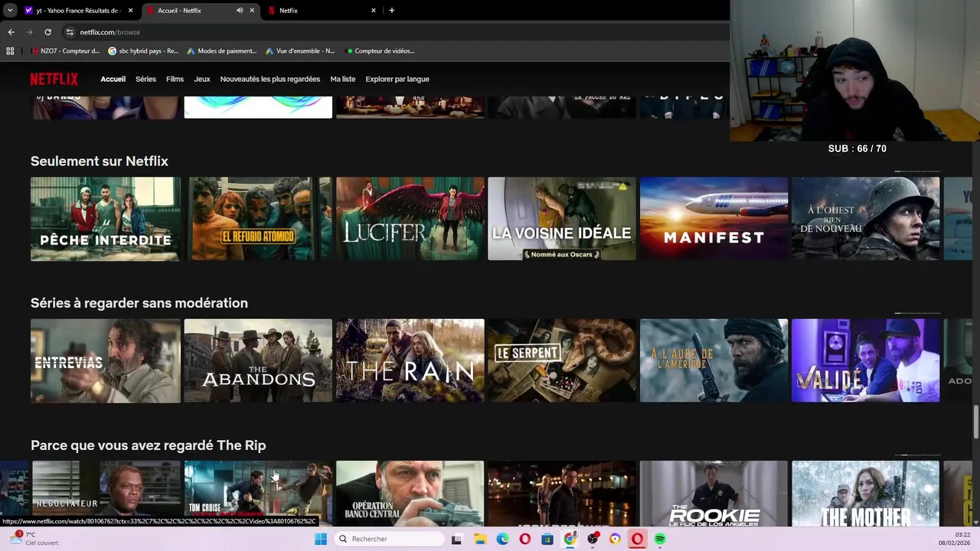
Task: Open À l'Ouest Rien de Nouveau thumbnail
Action: pos(866,219)
